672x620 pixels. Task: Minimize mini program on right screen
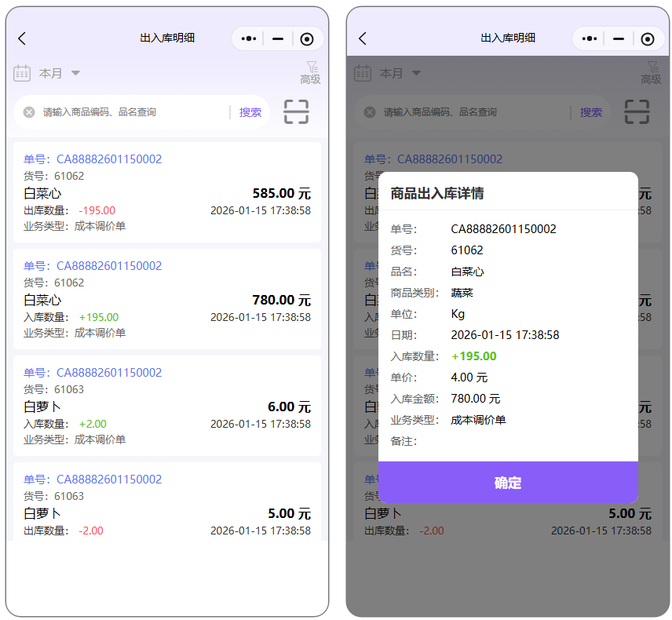[x=619, y=39]
